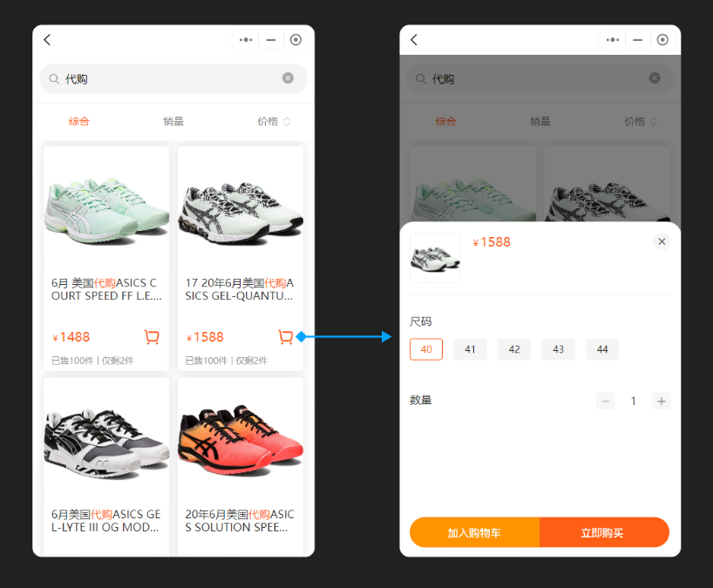Sort by 价格 on left screen
This screenshot has width=713, height=588.
tap(274, 121)
